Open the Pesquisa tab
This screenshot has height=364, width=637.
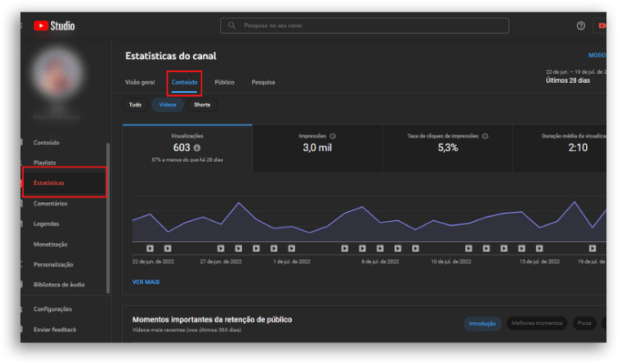coord(263,83)
